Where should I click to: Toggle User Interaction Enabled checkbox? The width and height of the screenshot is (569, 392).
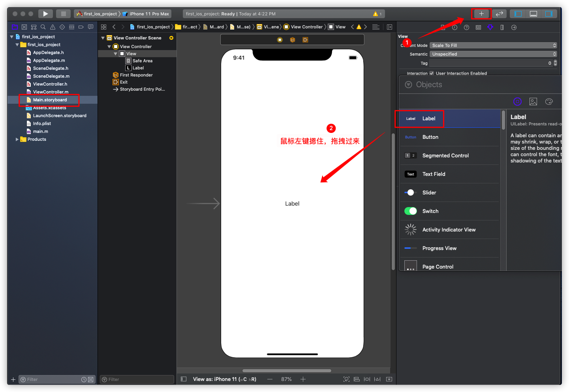click(432, 73)
